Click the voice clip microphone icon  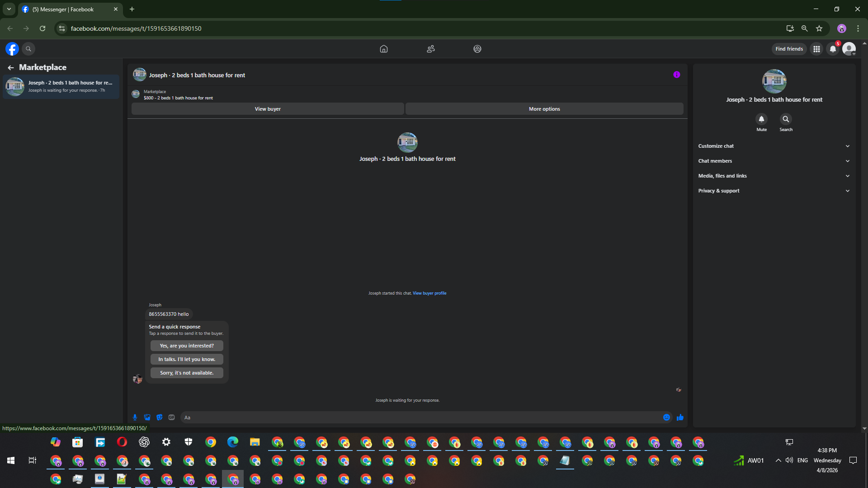click(x=135, y=418)
